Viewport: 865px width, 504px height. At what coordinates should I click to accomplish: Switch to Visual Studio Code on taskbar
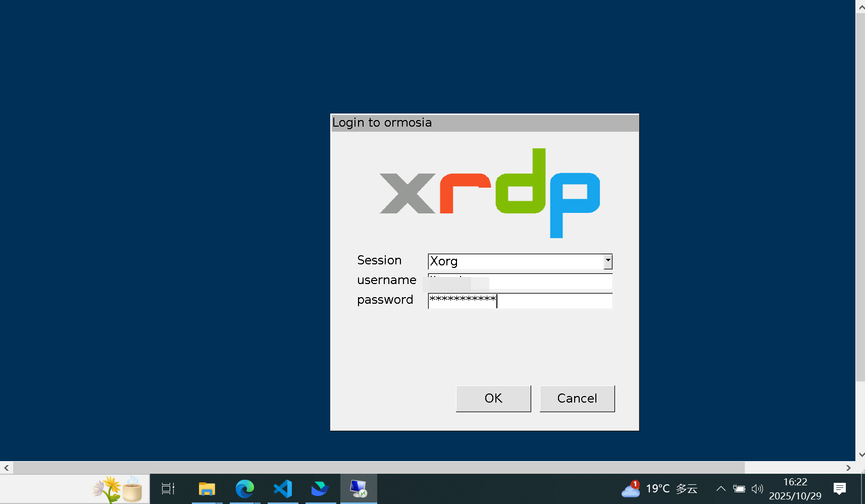[x=283, y=488]
